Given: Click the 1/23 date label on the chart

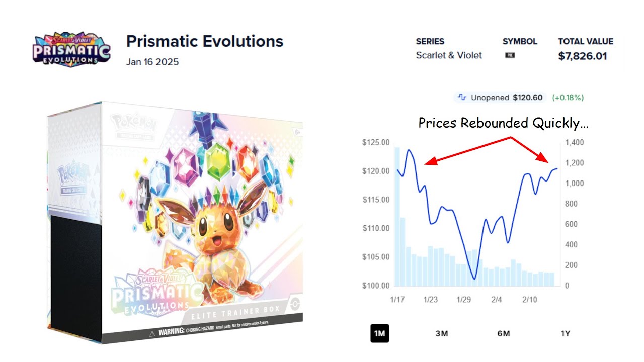Looking at the screenshot, I should 430,300.
